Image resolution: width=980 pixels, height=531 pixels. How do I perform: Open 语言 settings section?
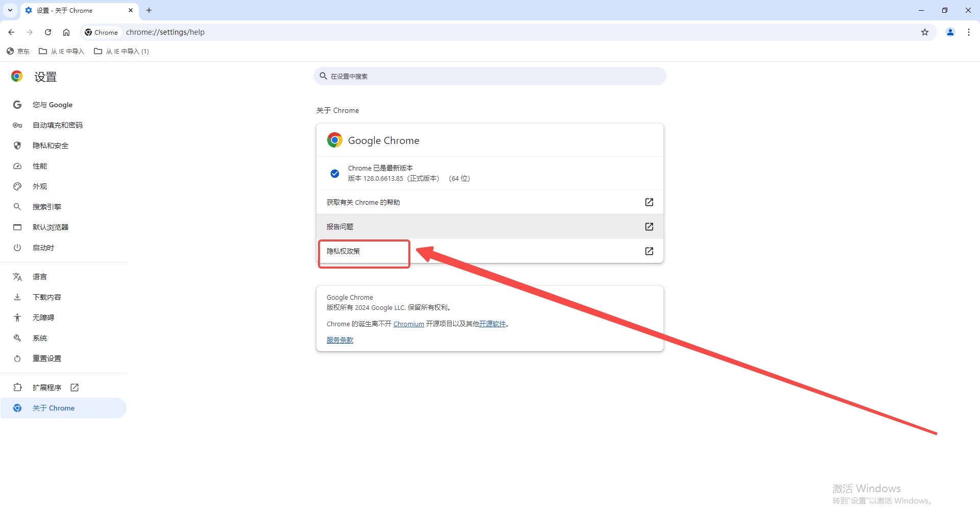[64, 277]
